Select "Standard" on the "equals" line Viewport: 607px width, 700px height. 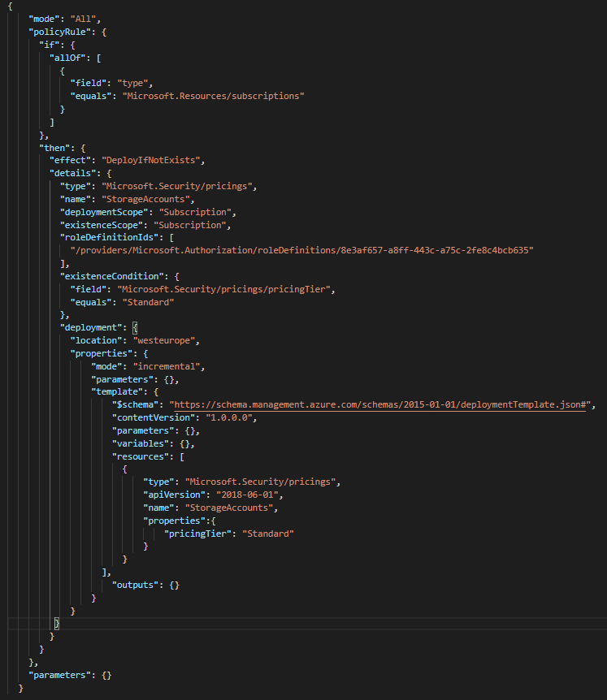pos(148,302)
